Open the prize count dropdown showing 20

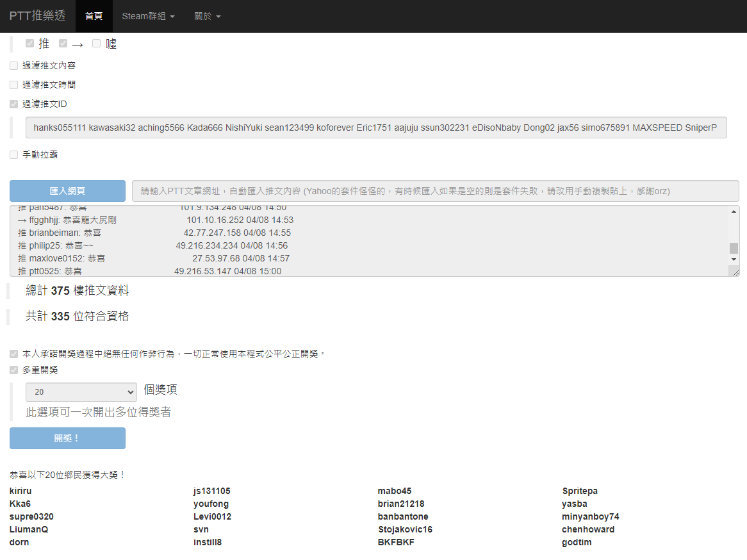click(x=81, y=391)
